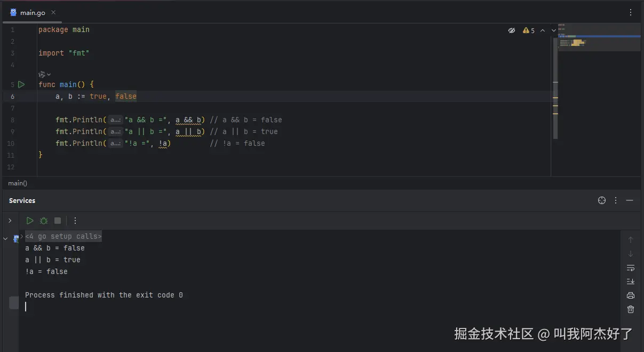The height and width of the screenshot is (352, 644).
Task: Click main() in the breadcrumb bar
Action: pos(18,183)
